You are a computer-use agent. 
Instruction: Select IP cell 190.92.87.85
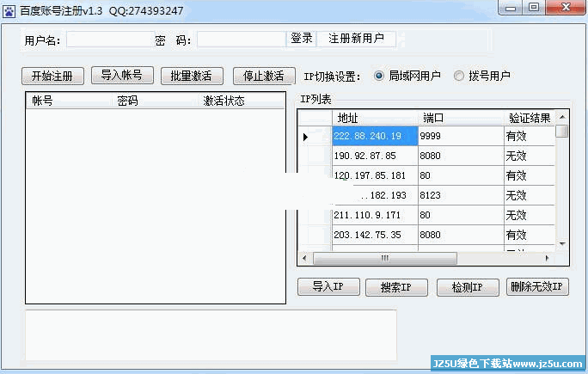pyautogui.click(x=375, y=156)
